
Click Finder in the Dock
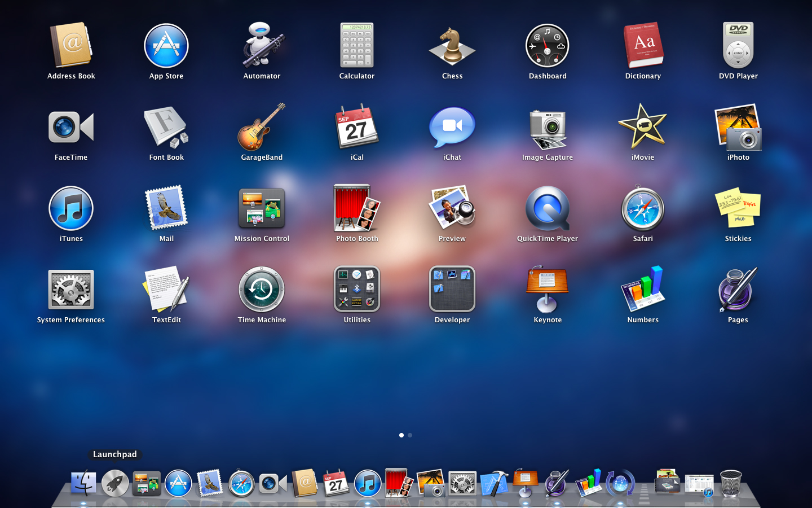click(x=83, y=484)
